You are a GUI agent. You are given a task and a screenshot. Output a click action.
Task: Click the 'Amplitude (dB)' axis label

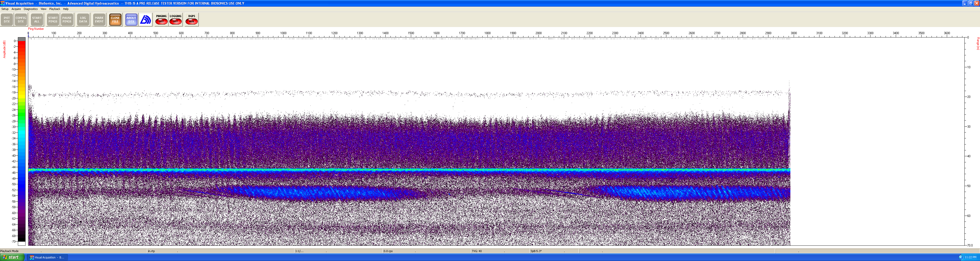(x=5, y=49)
